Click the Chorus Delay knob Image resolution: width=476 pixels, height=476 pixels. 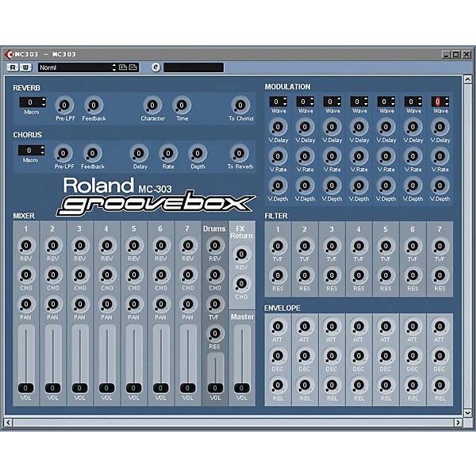click(139, 153)
